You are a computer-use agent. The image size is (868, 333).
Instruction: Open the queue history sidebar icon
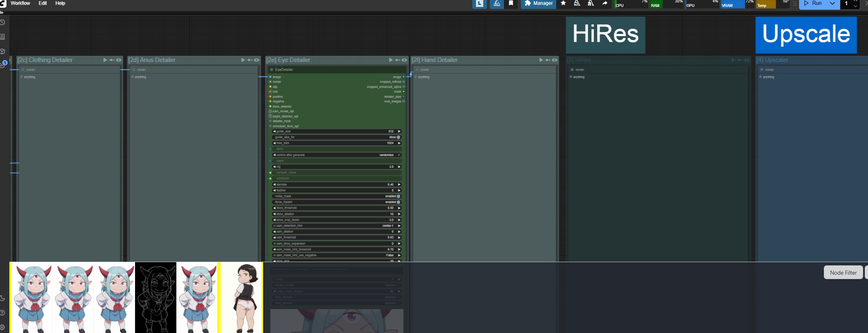pyautogui.click(x=2, y=22)
